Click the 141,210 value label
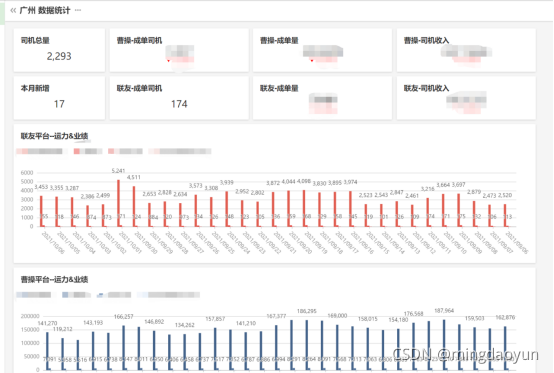554x373 pixels. (246, 323)
